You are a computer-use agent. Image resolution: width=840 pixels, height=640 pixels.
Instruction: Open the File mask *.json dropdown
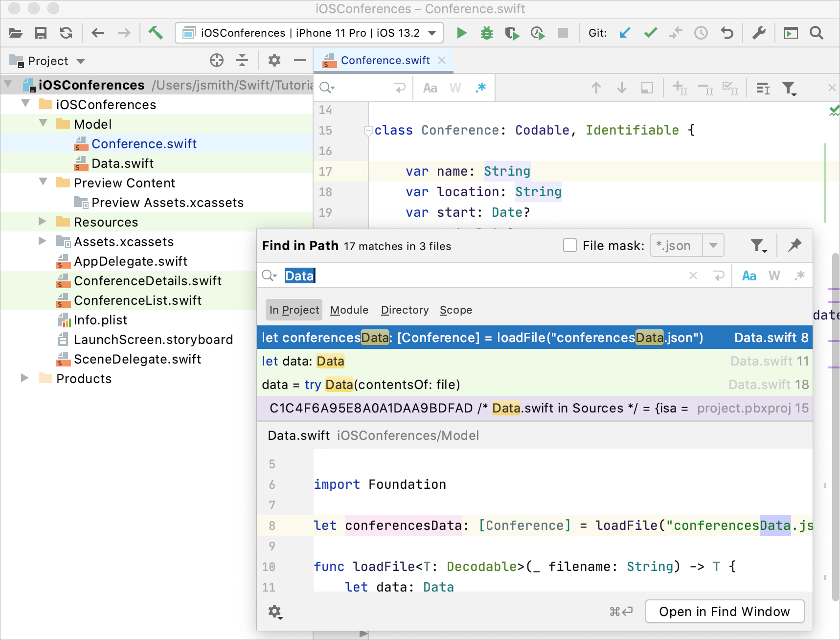pos(713,245)
